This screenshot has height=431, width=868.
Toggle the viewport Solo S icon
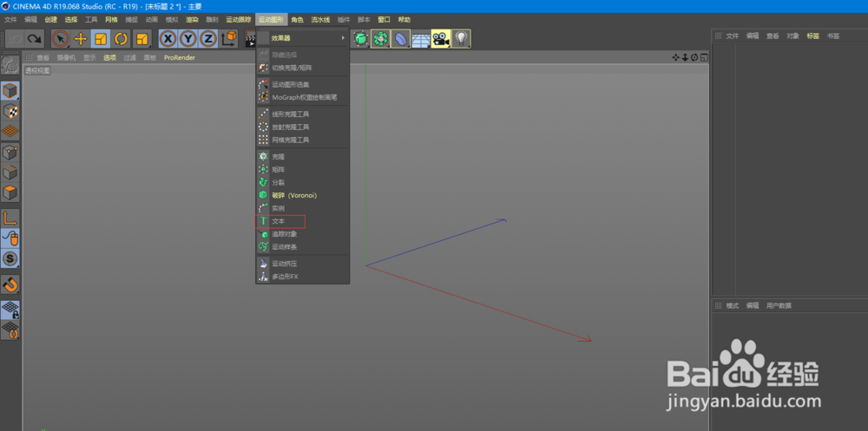10,259
